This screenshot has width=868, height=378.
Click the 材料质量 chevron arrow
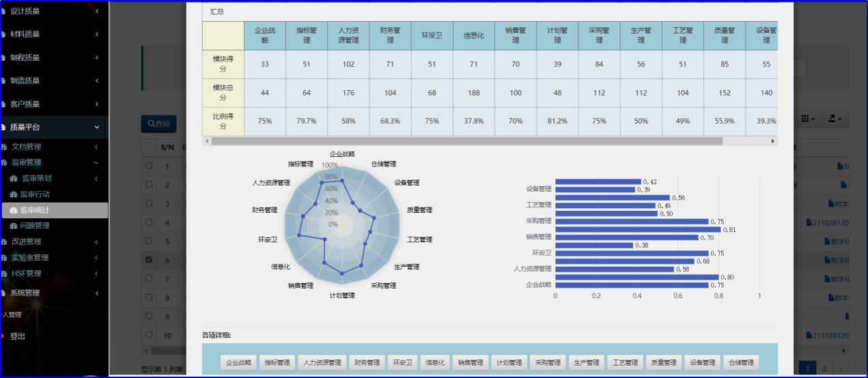point(97,34)
